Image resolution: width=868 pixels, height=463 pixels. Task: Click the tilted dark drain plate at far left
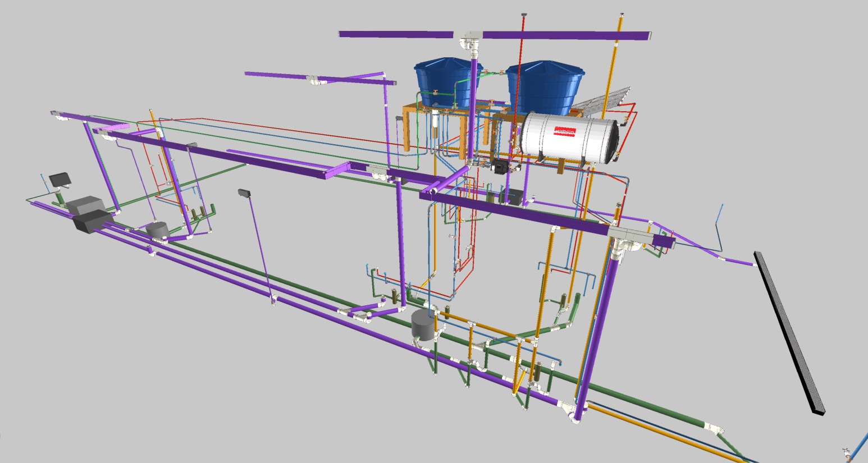click(x=60, y=180)
